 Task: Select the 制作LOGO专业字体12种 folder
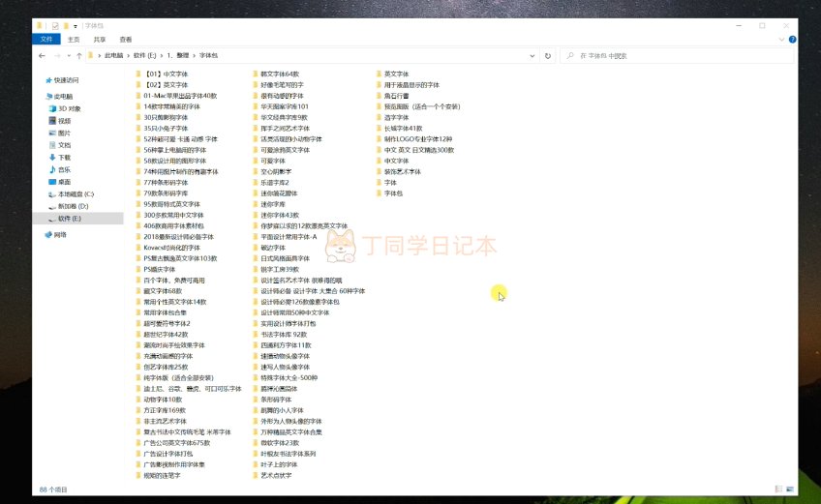(414, 139)
